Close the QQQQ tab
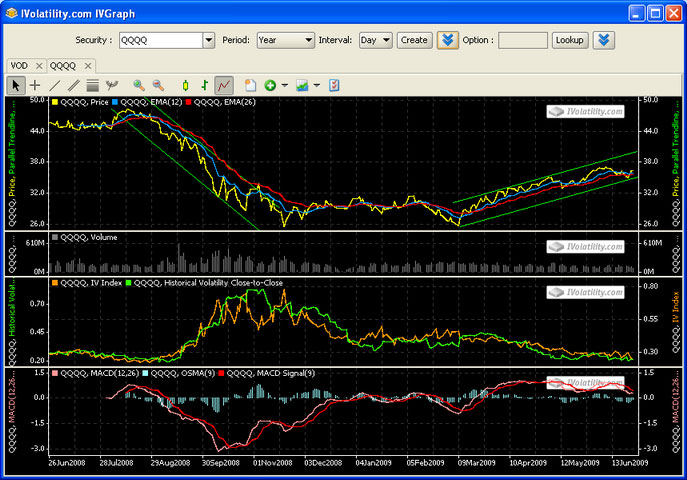This screenshot has height=480, width=687. (88, 66)
